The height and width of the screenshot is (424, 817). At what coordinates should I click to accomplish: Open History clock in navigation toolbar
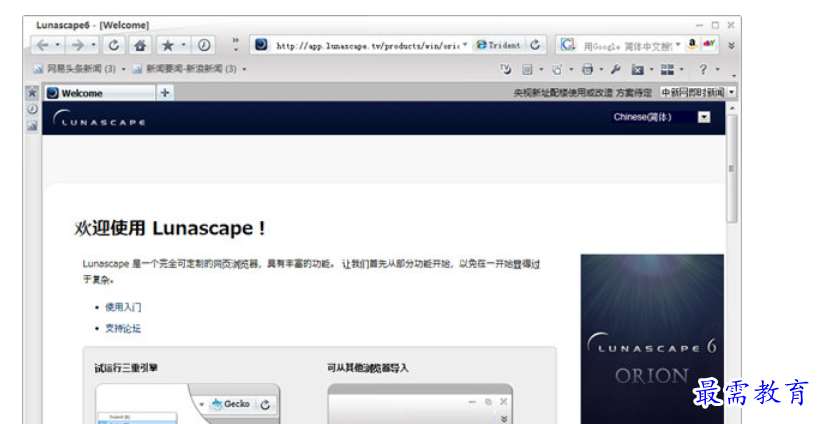pyautogui.click(x=204, y=45)
